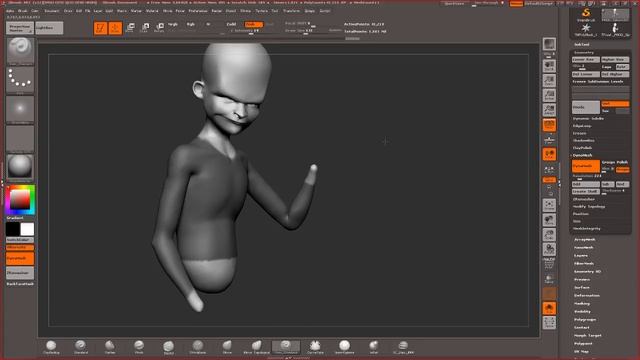Click the Projection Master button
640x360 pixels.
pos(20,28)
